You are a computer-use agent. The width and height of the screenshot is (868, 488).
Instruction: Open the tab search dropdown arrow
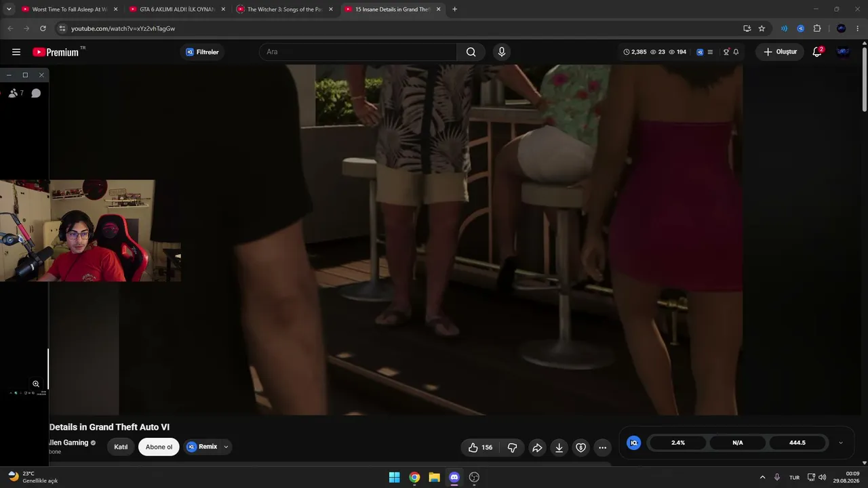coord(9,9)
